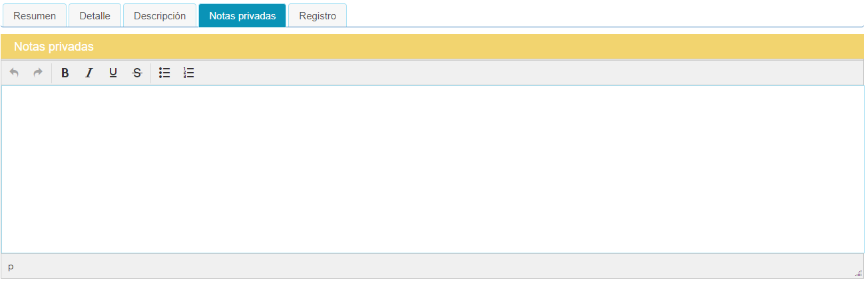
Task: Click the empty status bar area beside "p"
Action: pos(433,267)
